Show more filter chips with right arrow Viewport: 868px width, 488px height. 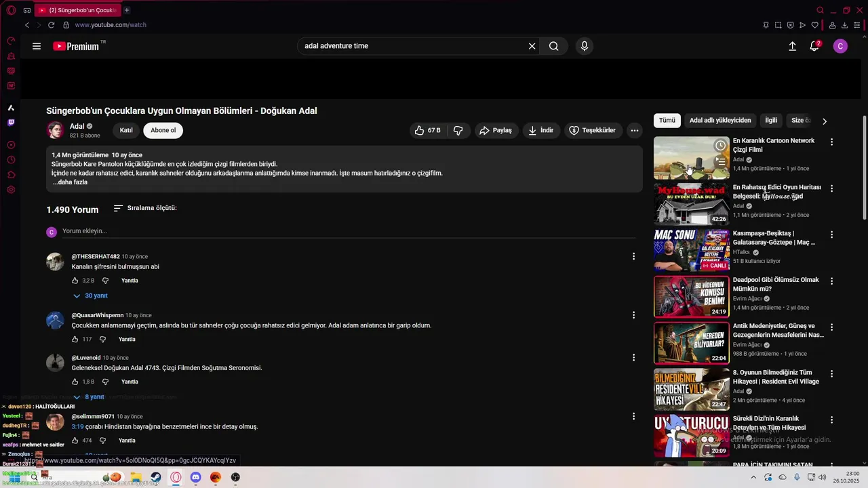click(x=825, y=121)
